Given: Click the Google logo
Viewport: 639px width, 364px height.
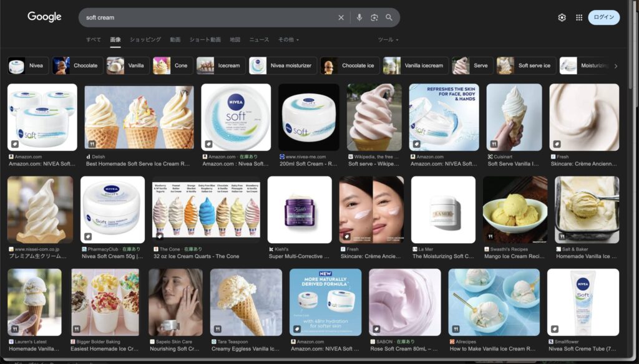Looking at the screenshot, I should click(x=44, y=17).
